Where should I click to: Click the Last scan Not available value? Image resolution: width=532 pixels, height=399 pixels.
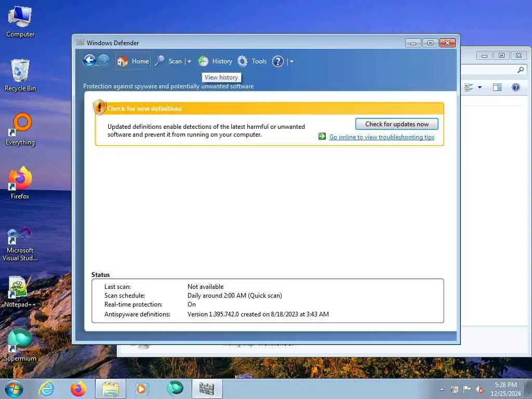coord(206,287)
